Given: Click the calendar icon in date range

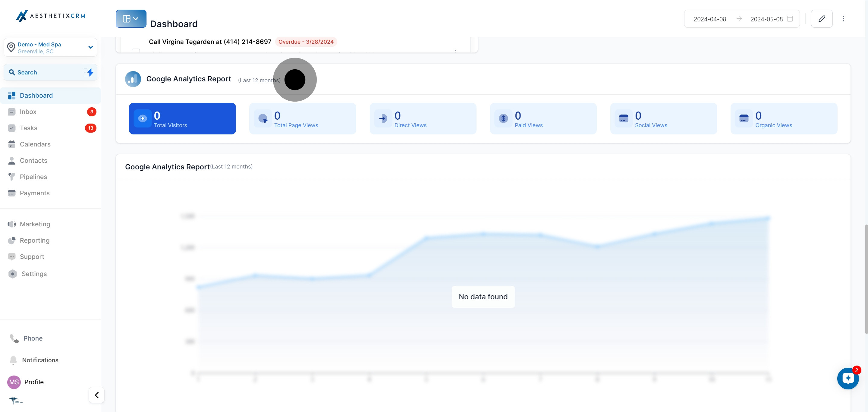Looking at the screenshot, I should click(790, 19).
